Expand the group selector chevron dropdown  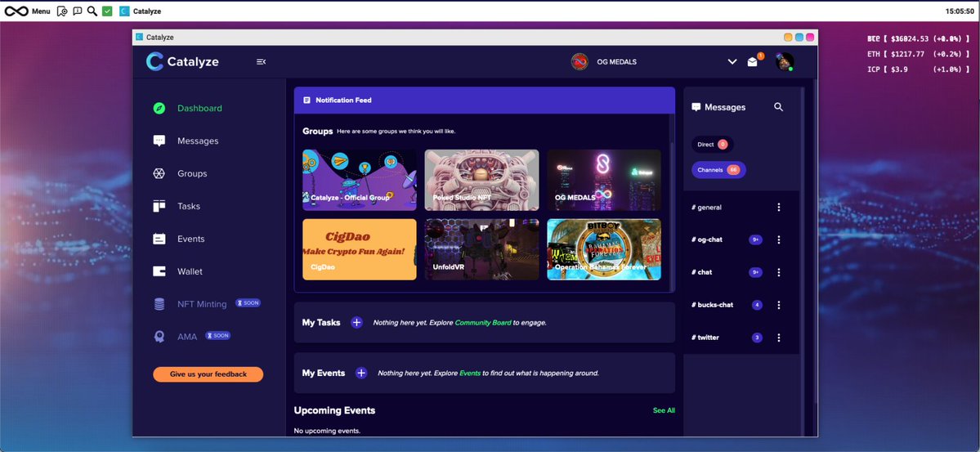(732, 61)
